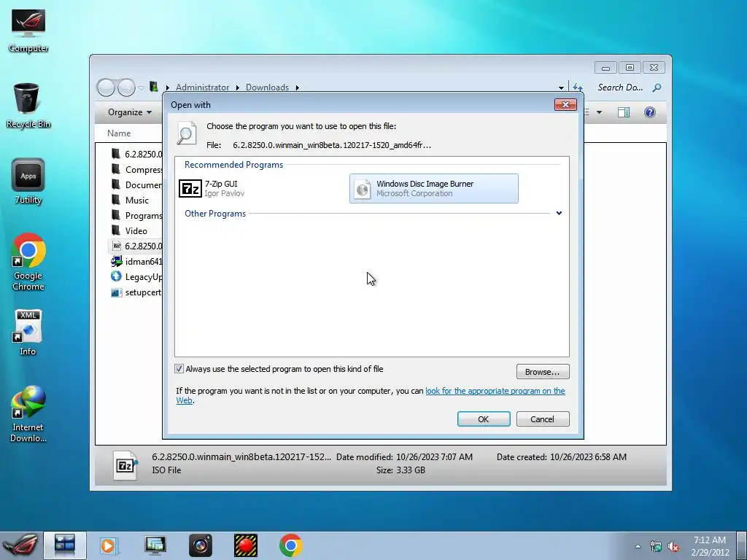747x560 pixels.
Task: Open Computer desktop icon
Action: (x=28, y=31)
